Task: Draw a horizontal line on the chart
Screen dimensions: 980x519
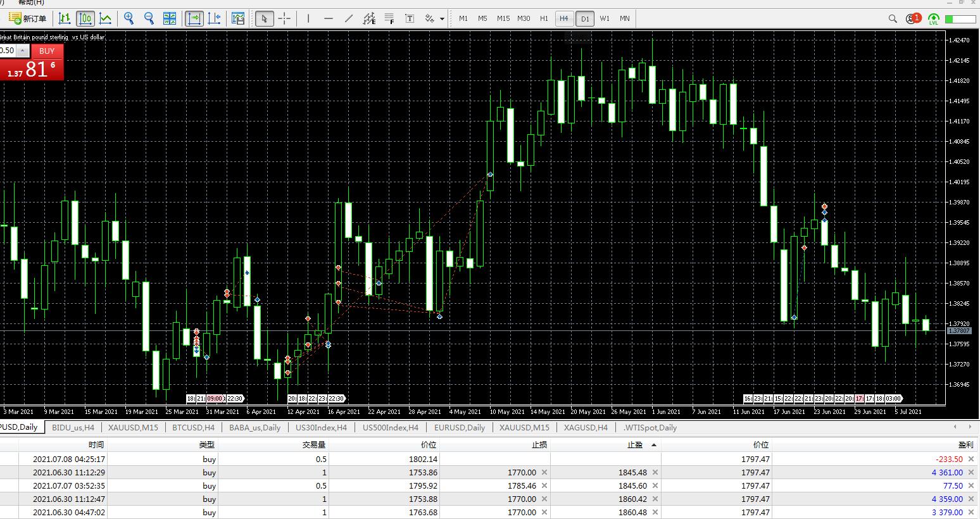Action: tap(329, 18)
